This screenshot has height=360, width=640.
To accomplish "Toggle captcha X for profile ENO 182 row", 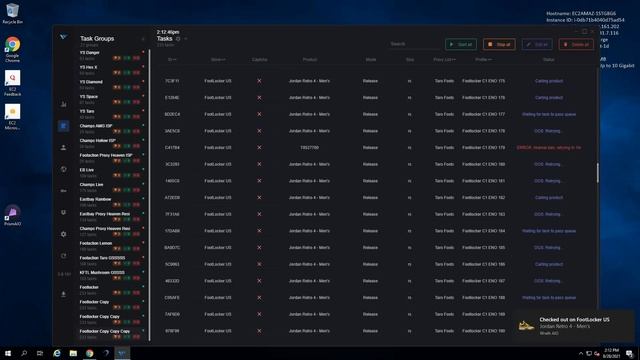I will 259,198.
